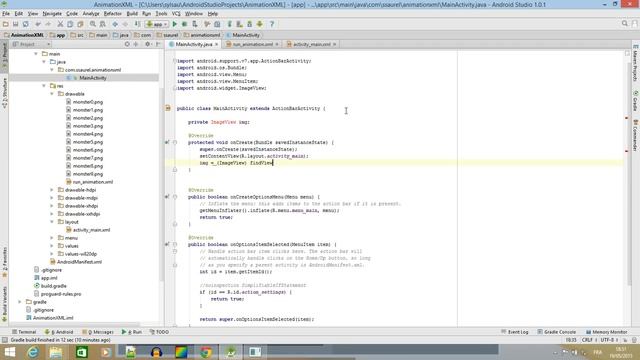This screenshot has width=640, height=360.
Task: Open the Messages tool window
Action: pos(98,332)
